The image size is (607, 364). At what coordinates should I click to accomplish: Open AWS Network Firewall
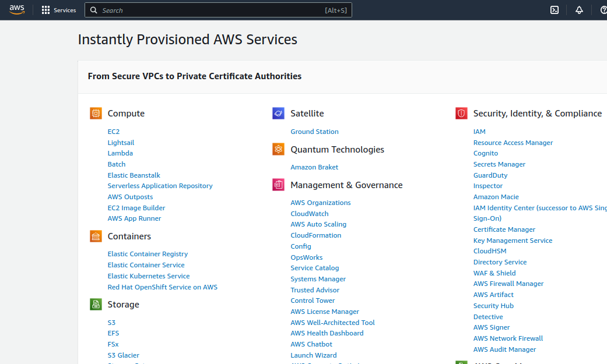(x=508, y=338)
